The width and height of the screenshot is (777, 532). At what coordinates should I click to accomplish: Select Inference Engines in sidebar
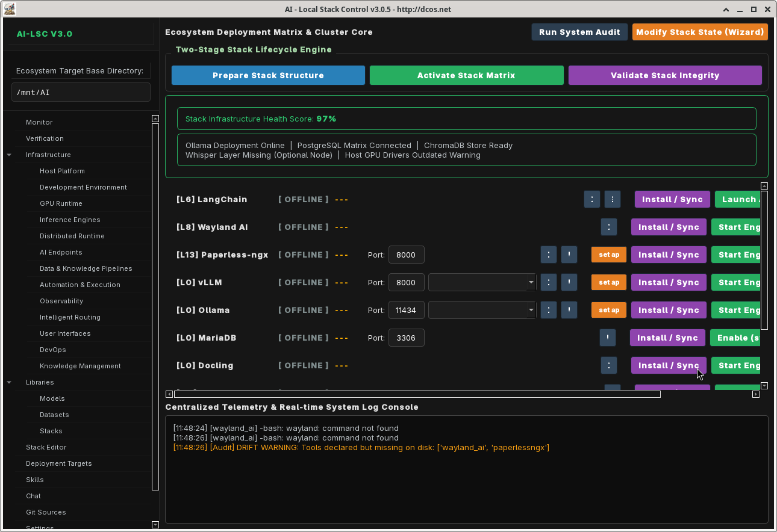tap(70, 220)
